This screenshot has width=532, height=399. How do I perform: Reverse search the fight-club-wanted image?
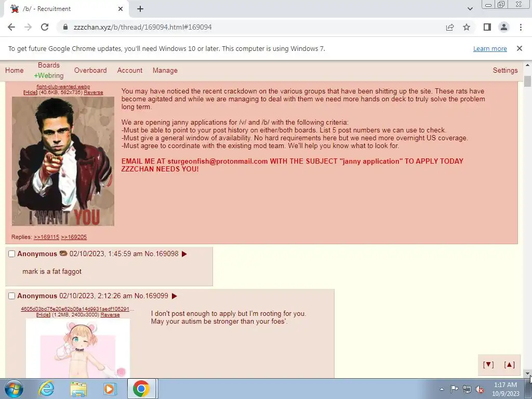point(94,92)
